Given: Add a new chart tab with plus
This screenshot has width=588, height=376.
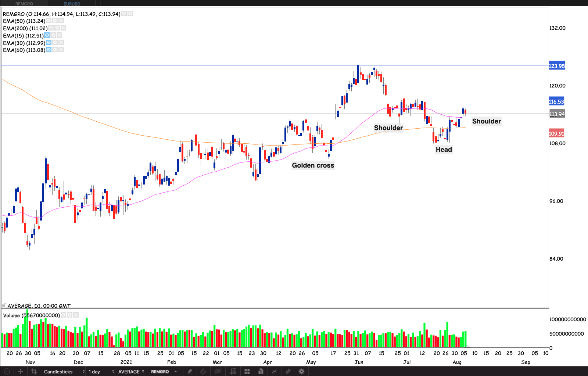Looking at the screenshot, I should [100, 4].
